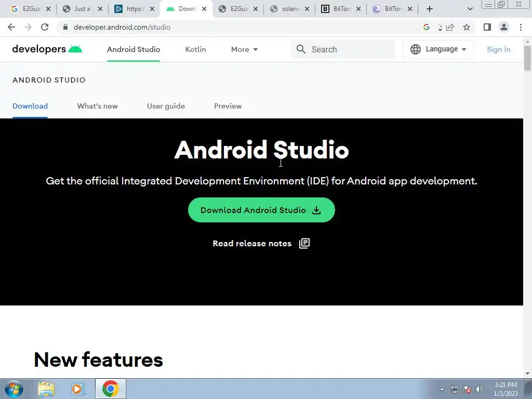Open the Windows Start menu
Viewport: 532px width, 399px height.
pos(14,389)
